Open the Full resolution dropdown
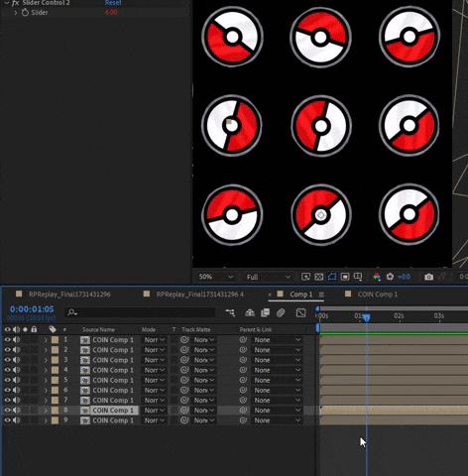Viewport: 468px width, 476px height. tap(269, 277)
